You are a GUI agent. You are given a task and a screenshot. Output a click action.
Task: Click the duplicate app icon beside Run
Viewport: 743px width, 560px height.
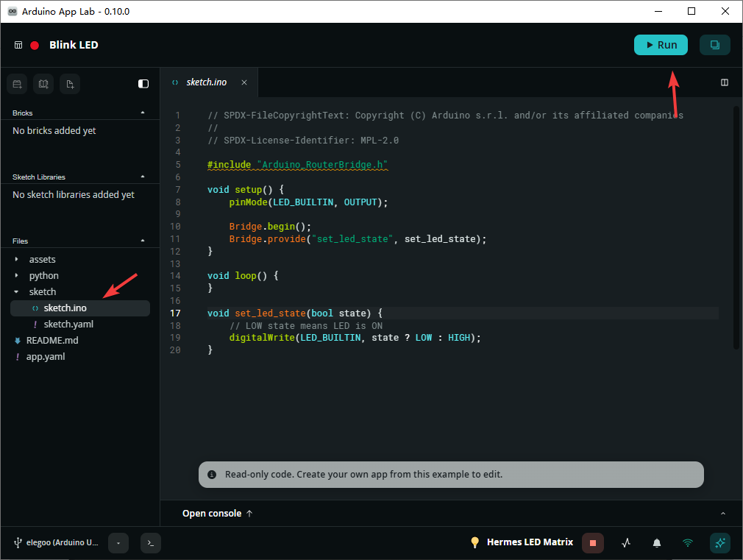[x=714, y=45]
